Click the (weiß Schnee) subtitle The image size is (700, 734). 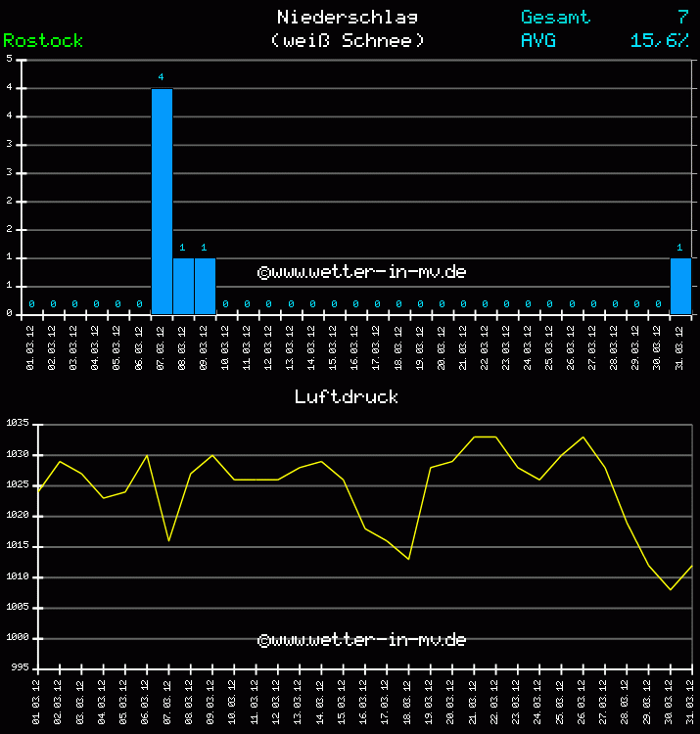[x=348, y=41]
